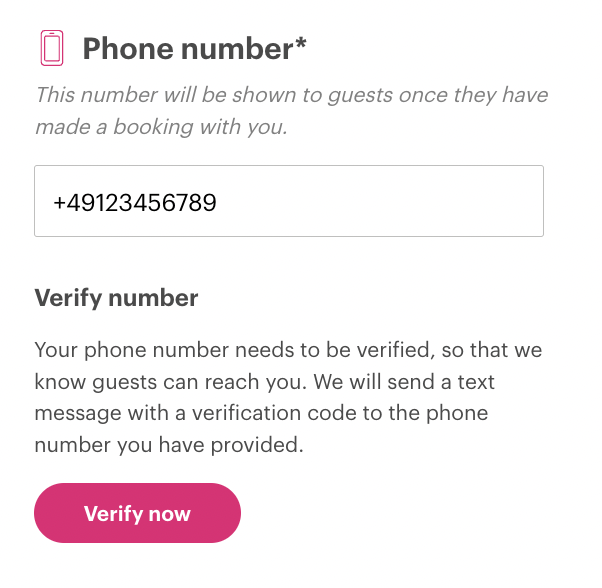Viewport: 602px width, 588px height.
Task: Click the +49123456789 text in the field
Action: (135, 203)
